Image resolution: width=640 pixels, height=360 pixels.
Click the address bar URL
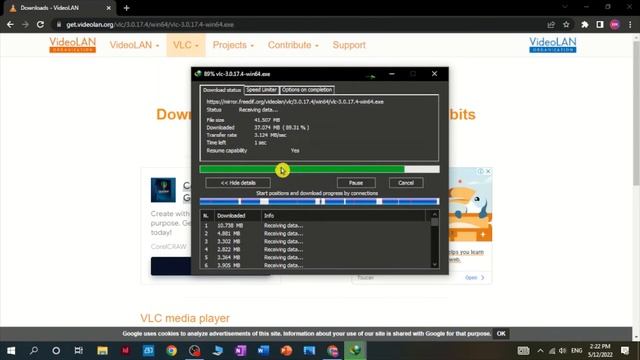pyautogui.click(x=150, y=24)
